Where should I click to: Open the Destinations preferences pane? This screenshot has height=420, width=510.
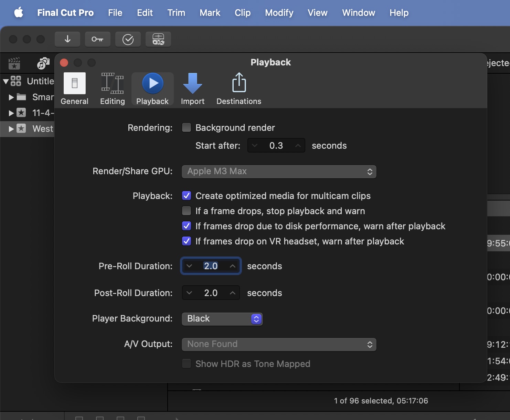click(x=239, y=88)
